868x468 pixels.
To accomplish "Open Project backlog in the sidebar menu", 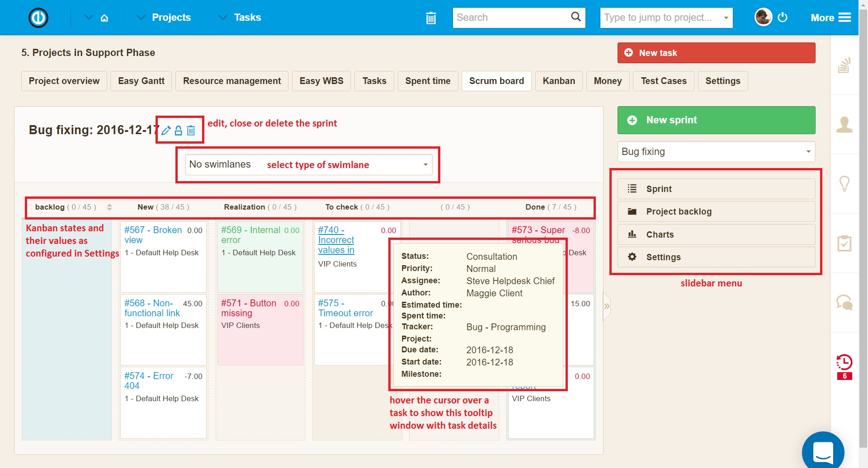I will [x=680, y=211].
